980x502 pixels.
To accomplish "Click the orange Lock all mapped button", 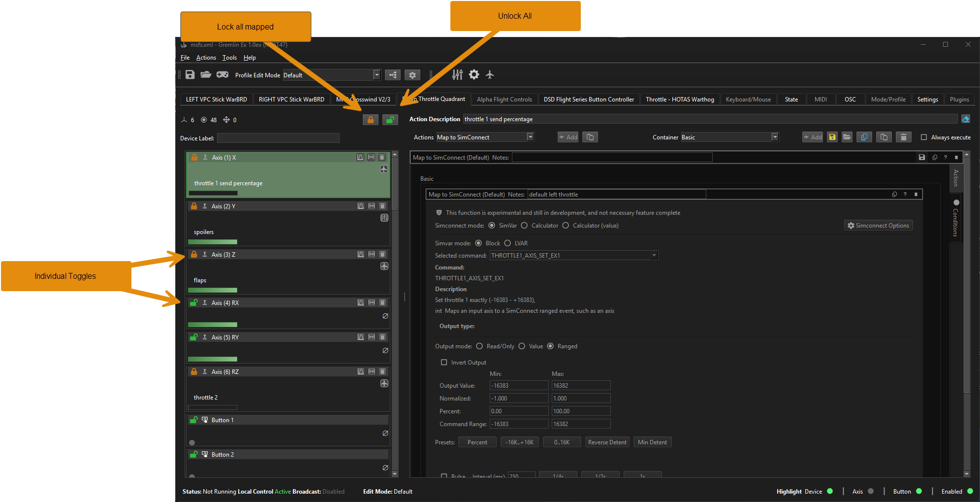I will [x=371, y=120].
